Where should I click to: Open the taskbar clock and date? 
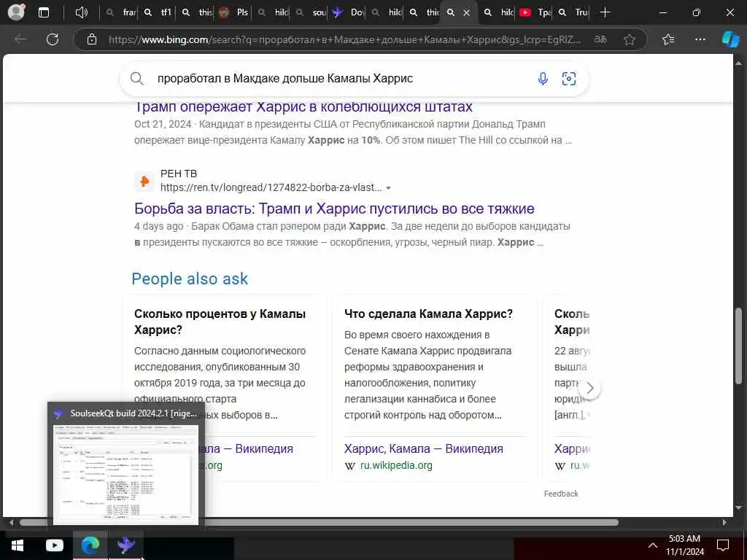684,545
